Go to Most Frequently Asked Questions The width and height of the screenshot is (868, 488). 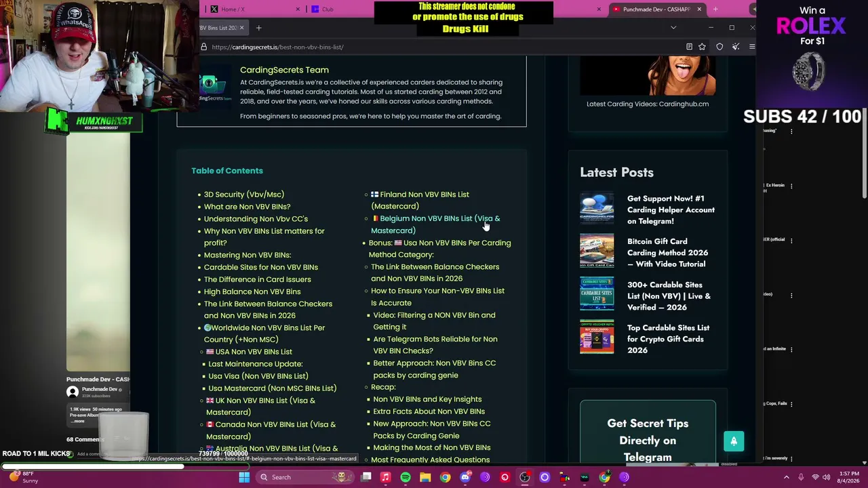pos(430,460)
